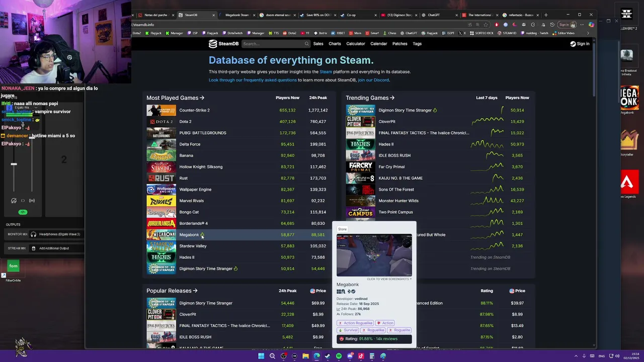
Task: Open the Calendar menu item
Action: [x=379, y=44]
